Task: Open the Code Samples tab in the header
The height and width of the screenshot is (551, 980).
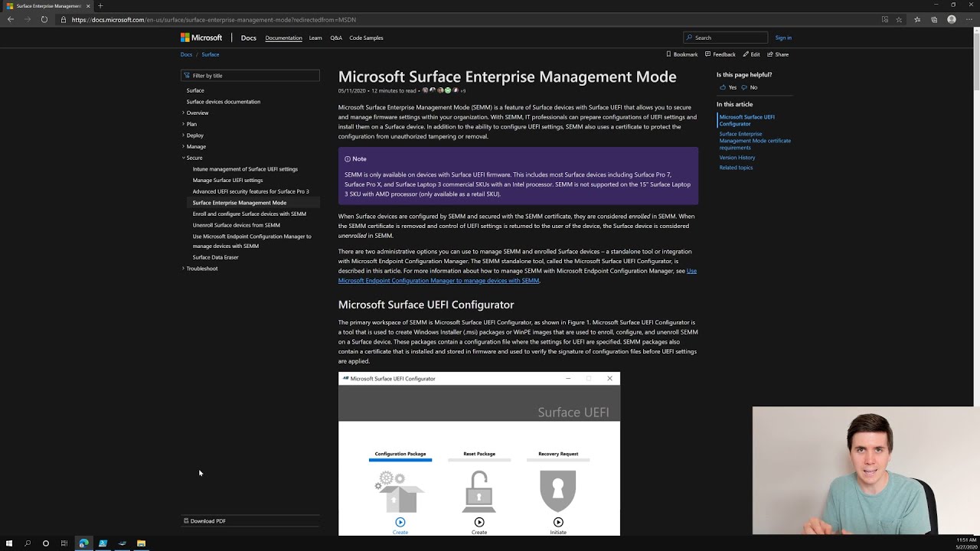Action: [x=366, y=37]
